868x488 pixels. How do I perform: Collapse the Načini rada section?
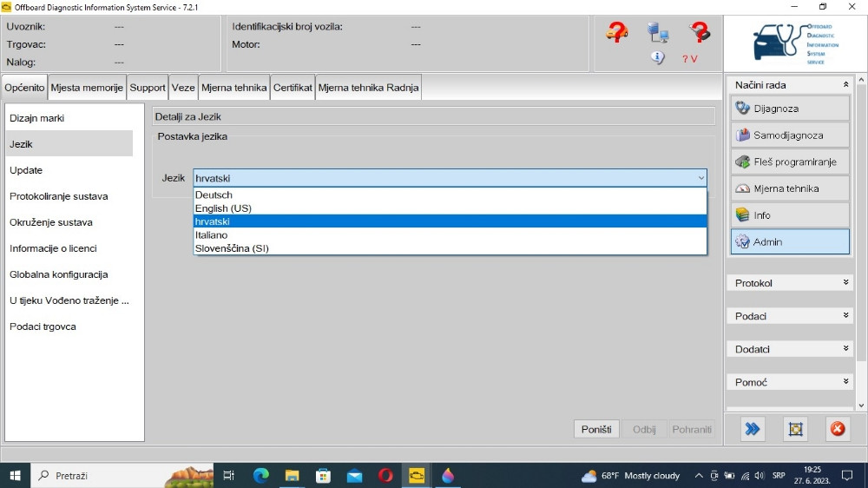coord(845,85)
